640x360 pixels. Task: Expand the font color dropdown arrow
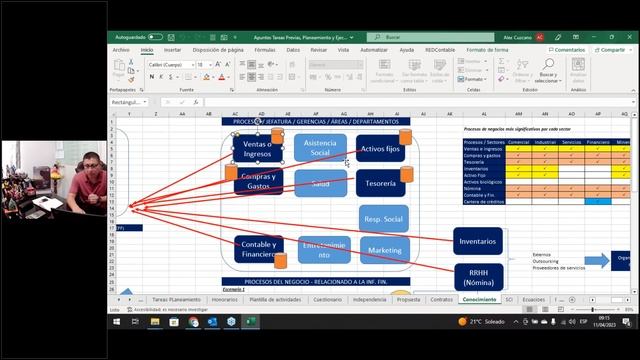[229, 77]
